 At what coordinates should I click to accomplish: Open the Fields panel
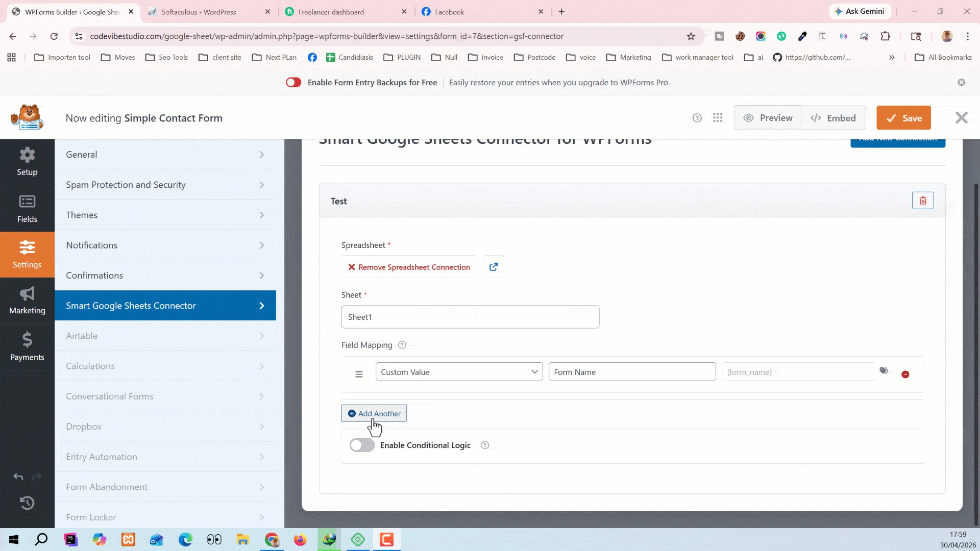tap(27, 209)
